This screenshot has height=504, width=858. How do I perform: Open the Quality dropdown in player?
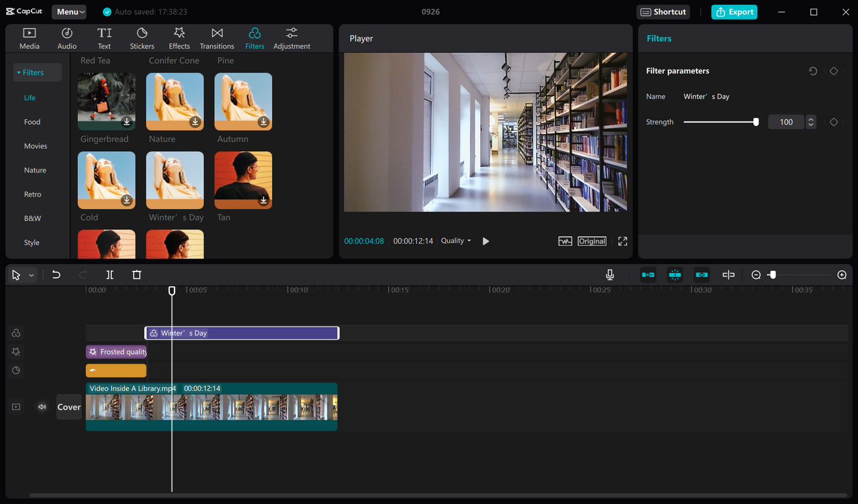(x=455, y=241)
